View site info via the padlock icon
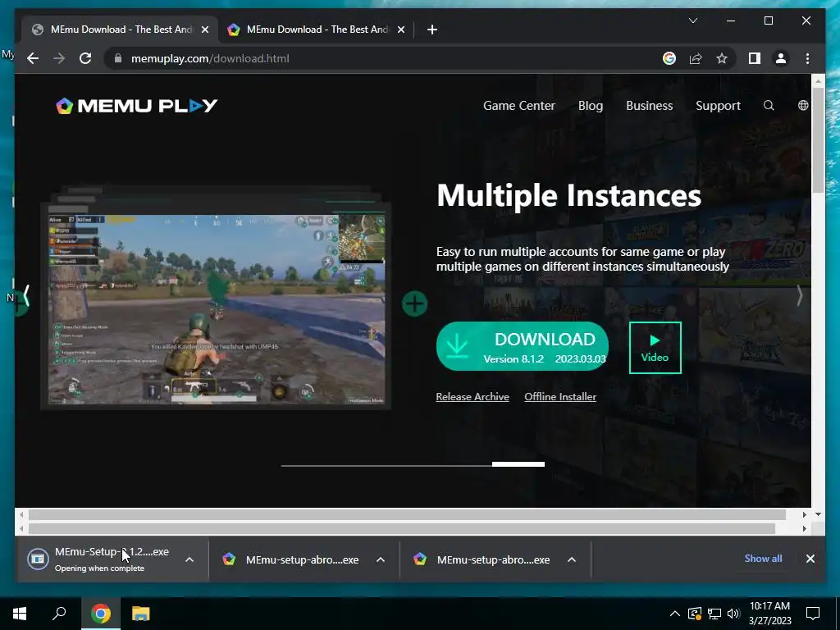Screen dimensions: 840x630 118,58
